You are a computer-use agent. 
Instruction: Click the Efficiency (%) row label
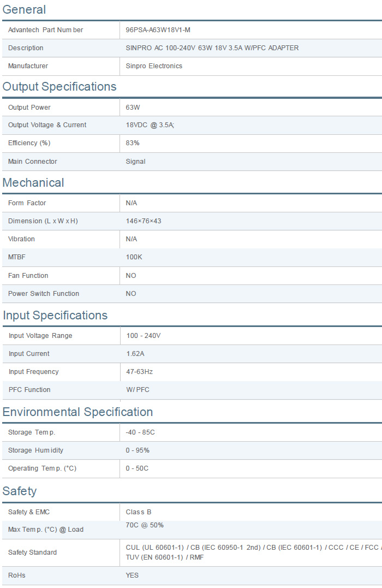(x=29, y=143)
